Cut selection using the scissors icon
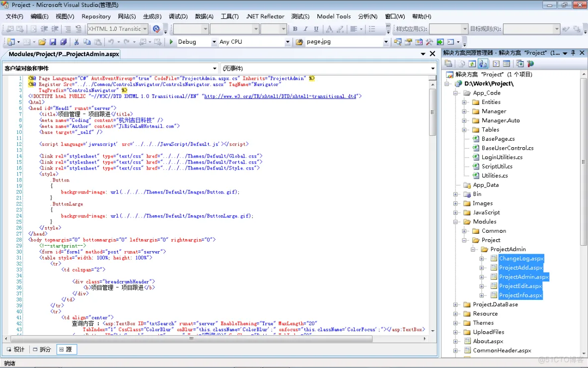The image size is (588, 368). pyautogui.click(x=76, y=42)
